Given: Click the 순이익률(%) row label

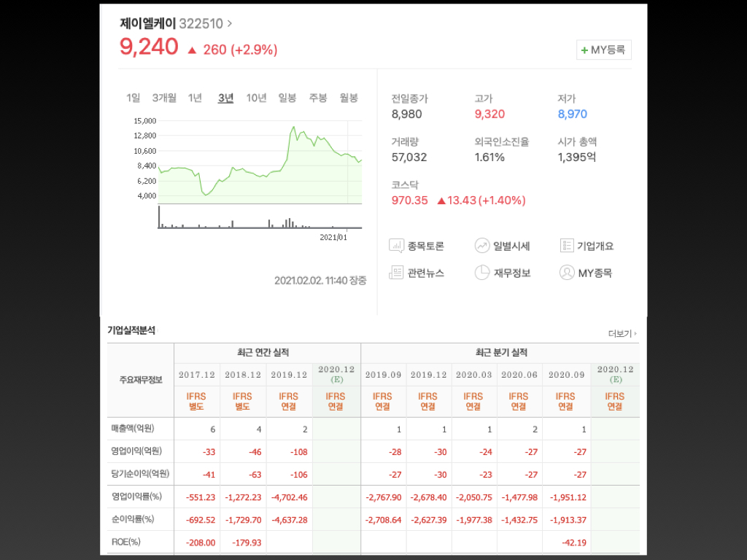Looking at the screenshot, I should (133, 519).
